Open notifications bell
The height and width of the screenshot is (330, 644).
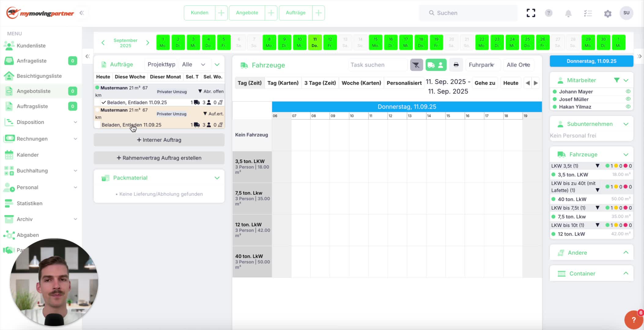click(x=568, y=13)
